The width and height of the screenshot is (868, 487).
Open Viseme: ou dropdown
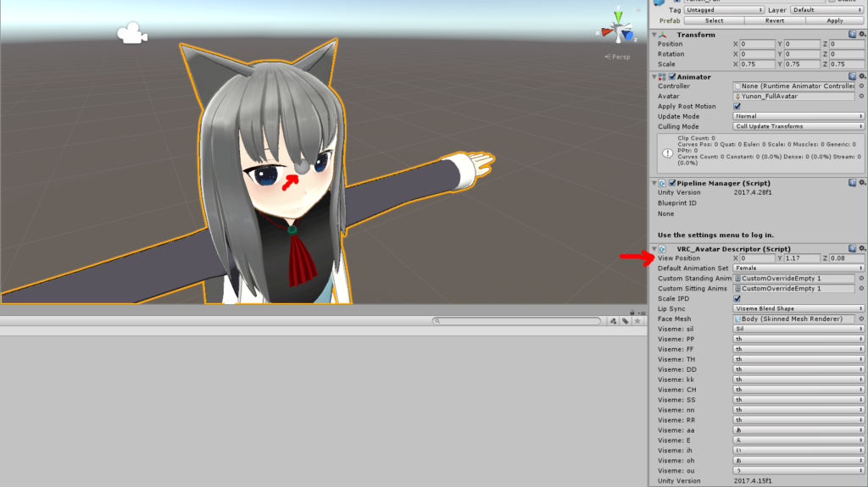[798, 470]
